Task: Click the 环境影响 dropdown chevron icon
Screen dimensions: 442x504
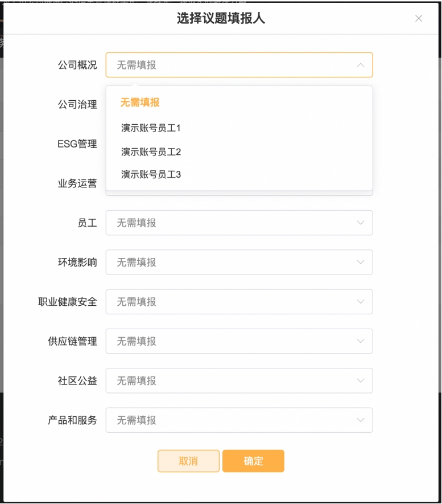Action: tap(361, 262)
